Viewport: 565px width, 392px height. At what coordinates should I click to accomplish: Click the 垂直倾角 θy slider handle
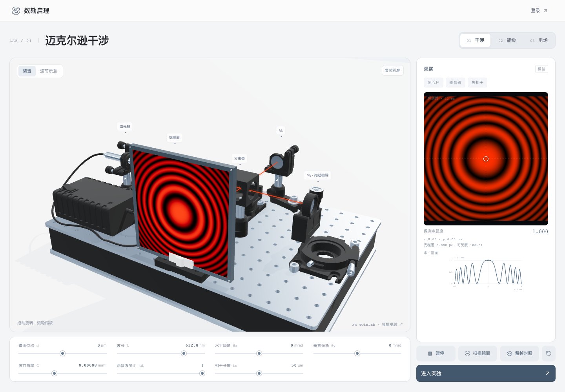(357, 353)
